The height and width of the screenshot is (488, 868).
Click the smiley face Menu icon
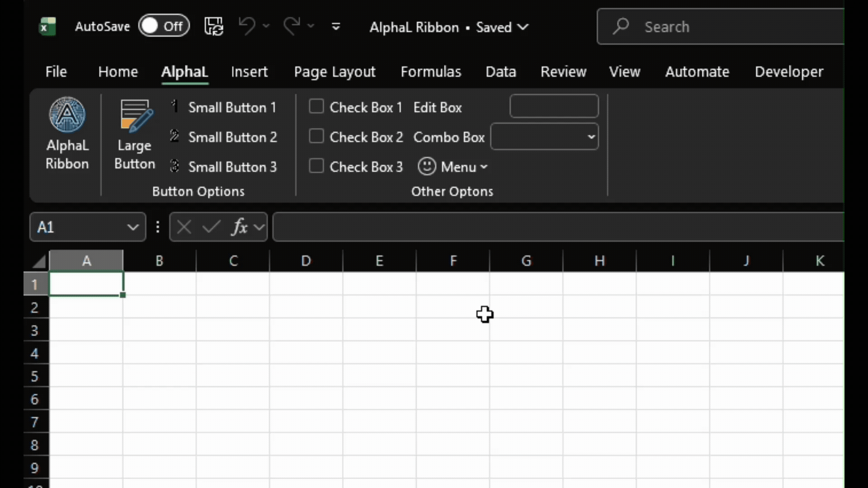point(426,166)
